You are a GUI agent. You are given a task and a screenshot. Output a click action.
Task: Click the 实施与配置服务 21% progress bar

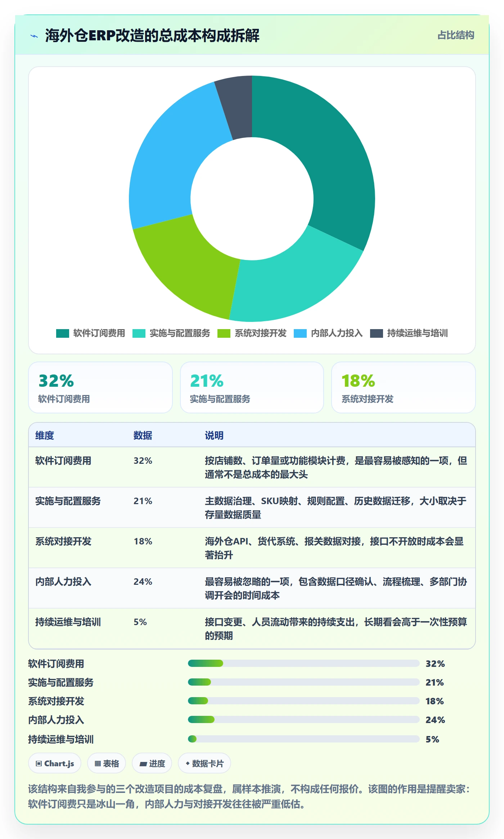[x=304, y=682]
